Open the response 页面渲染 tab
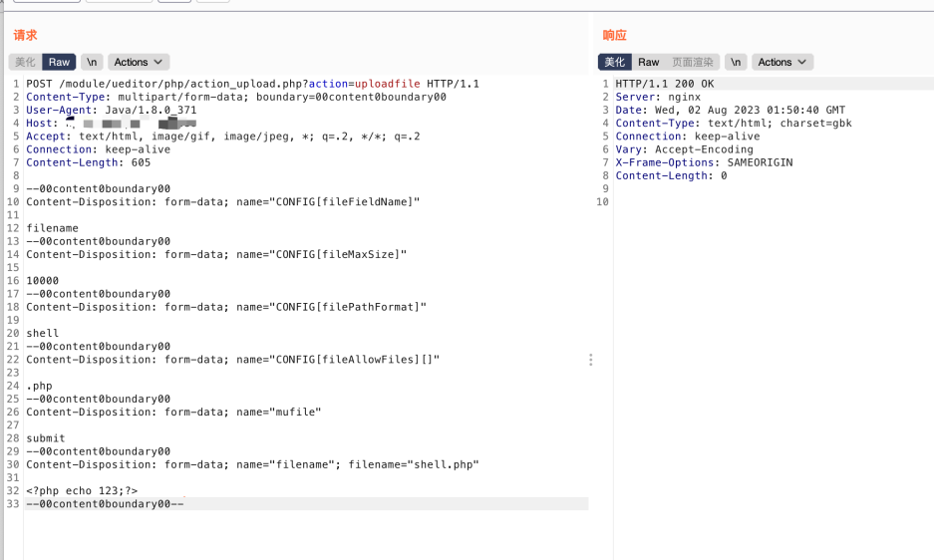Screen dimensions: 934x560 pos(693,62)
